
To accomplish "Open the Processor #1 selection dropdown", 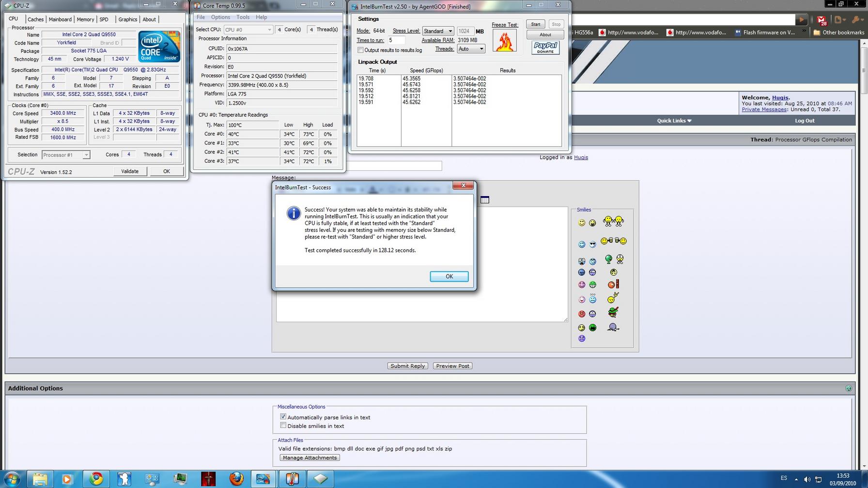I will 66,155.
